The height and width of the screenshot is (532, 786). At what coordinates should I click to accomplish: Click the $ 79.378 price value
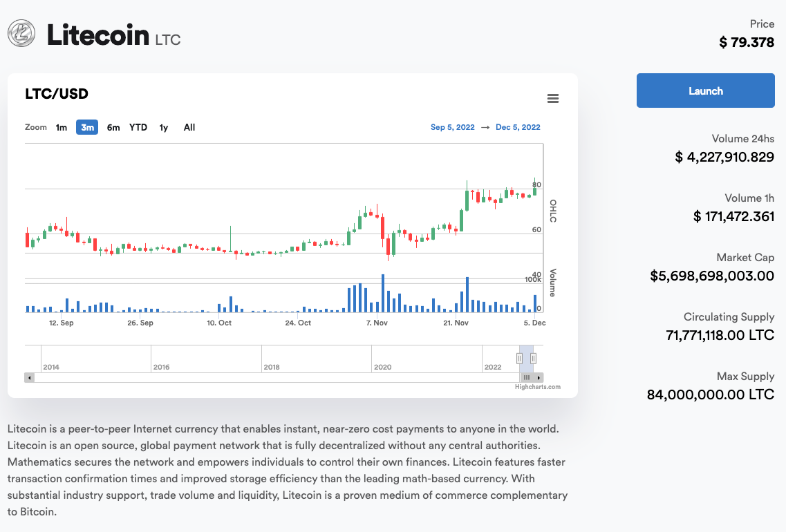pos(747,42)
